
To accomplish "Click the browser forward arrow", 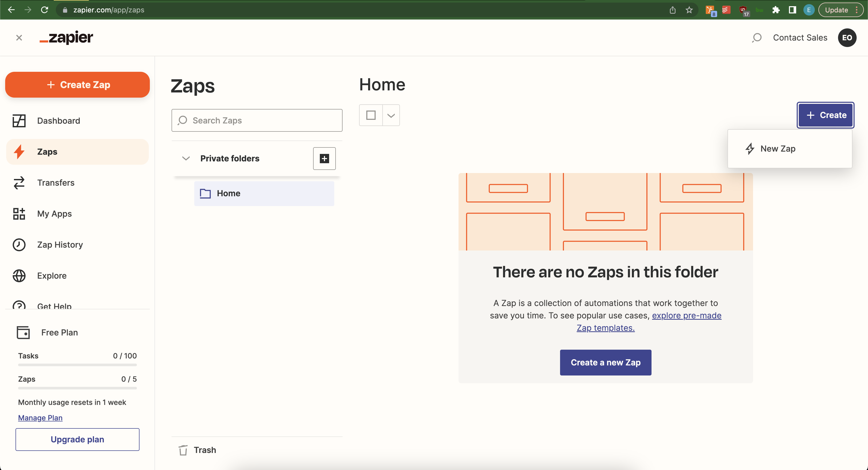I will click(28, 10).
